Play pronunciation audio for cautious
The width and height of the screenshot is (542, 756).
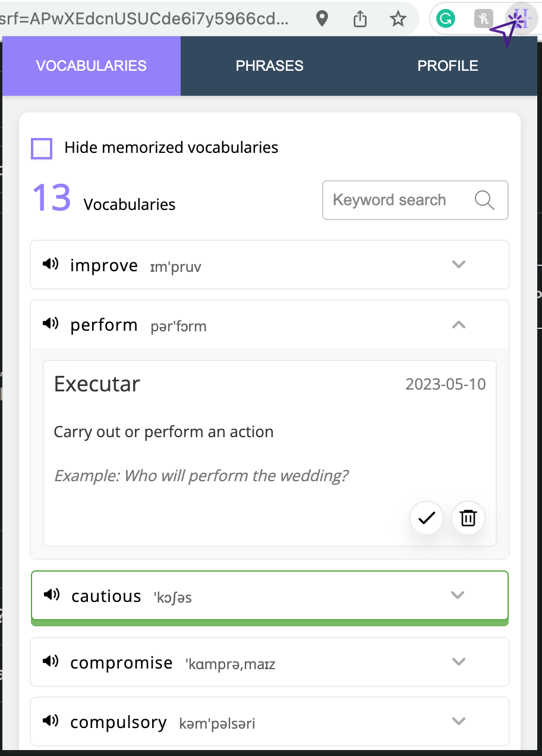(52, 595)
